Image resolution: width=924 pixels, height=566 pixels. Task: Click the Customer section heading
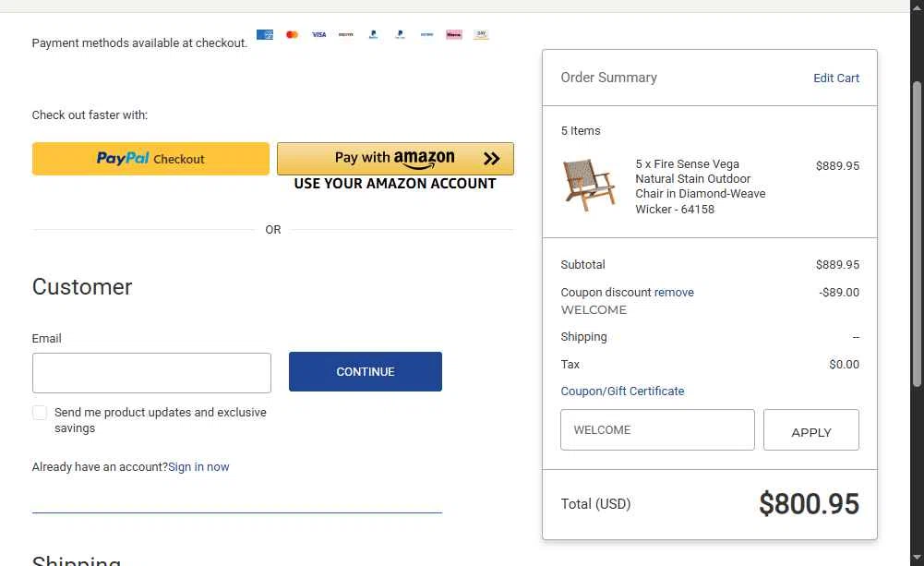pos(82,287)
